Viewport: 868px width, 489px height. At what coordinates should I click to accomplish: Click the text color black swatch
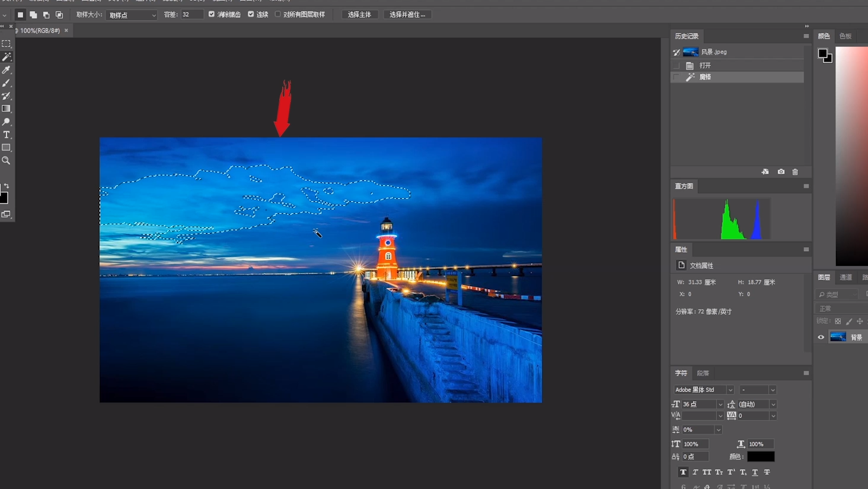761,457
